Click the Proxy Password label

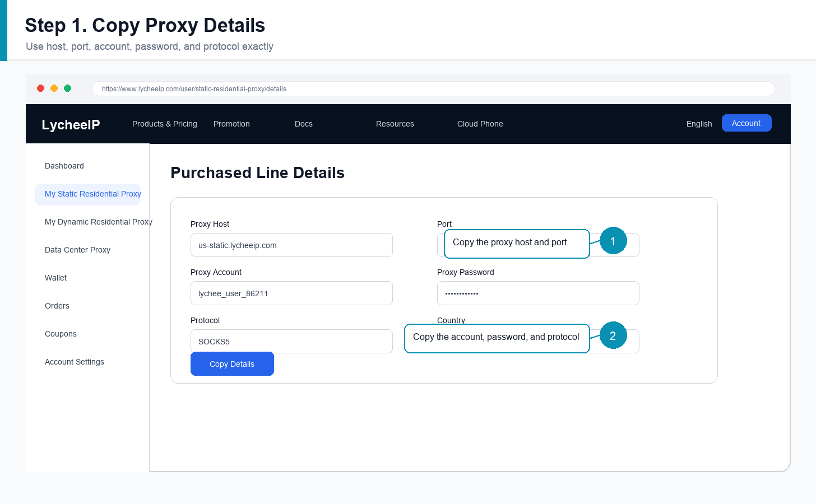(466, 272)
